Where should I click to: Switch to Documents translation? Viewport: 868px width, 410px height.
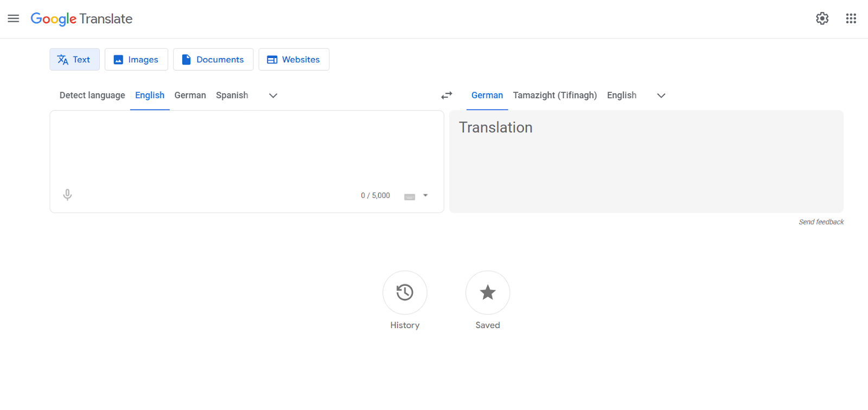click(x=213, y=60)
